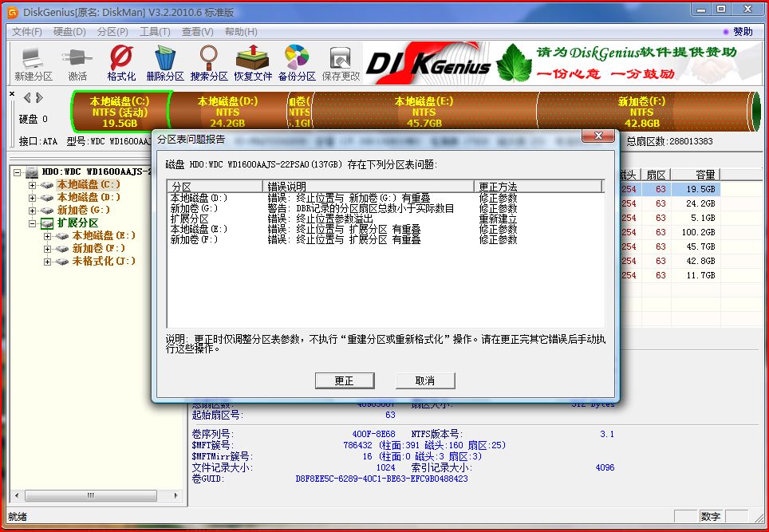Open the 分区(P) menu
This screenshot has height=532, width=769.
point(112,31)
